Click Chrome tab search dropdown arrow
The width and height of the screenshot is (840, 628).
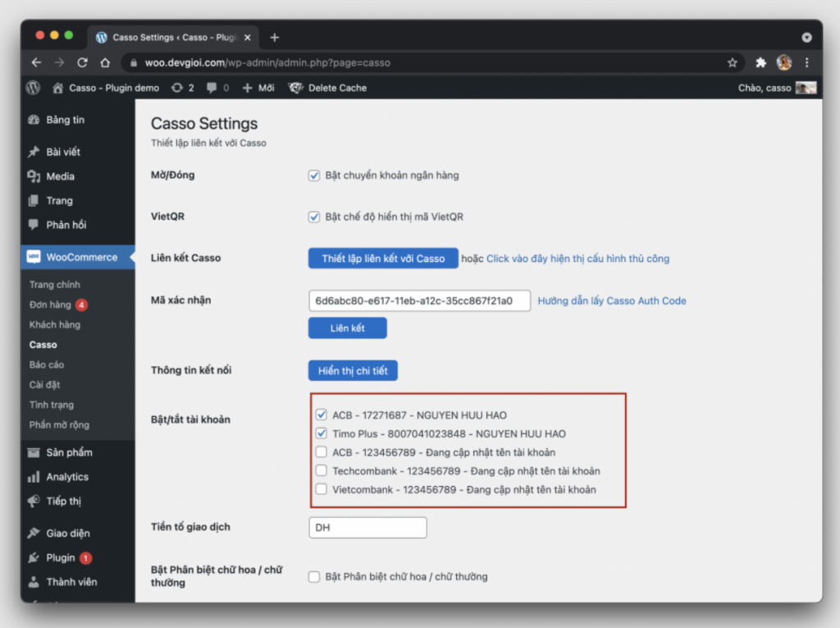[x=806, y=38]
